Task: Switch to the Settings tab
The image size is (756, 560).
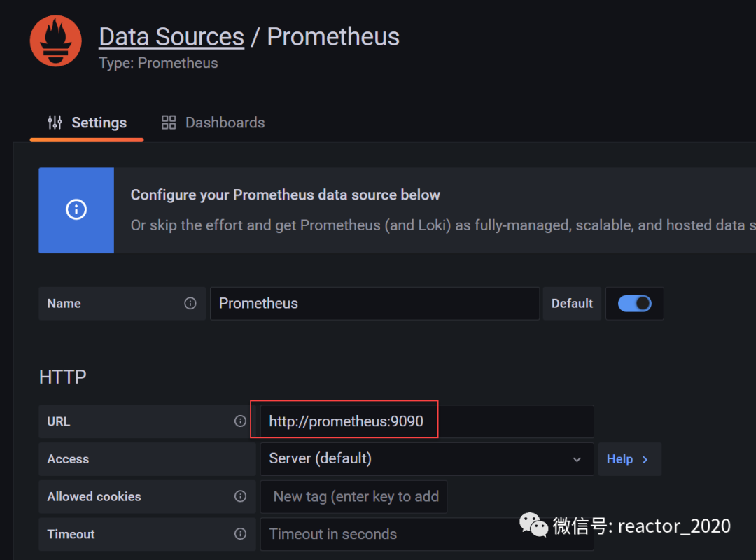Action: tap(87, 122)
